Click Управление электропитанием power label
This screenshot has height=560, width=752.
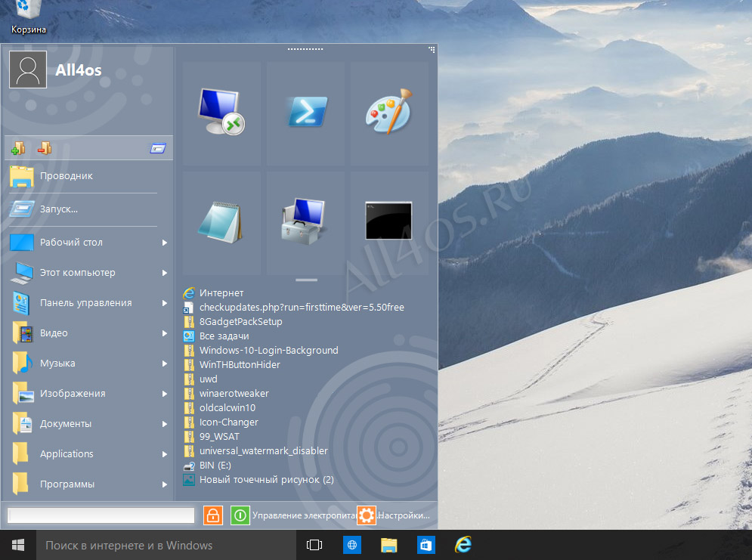pyautogui.click(x=304, y=515)
